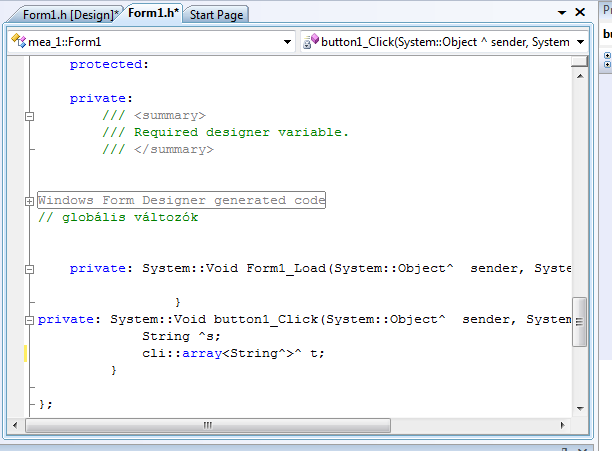
Task: Click the 'private:' line above summary
Action: click(x=101, y=98)
